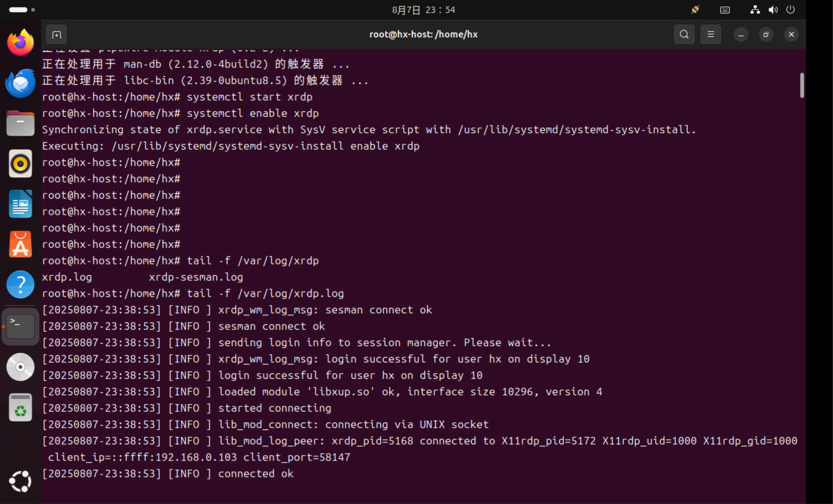The width and height of the screenshot is (833, 504).
Task: Click the 'systemctl enable xrdp' command line
Action: [181, 113]
